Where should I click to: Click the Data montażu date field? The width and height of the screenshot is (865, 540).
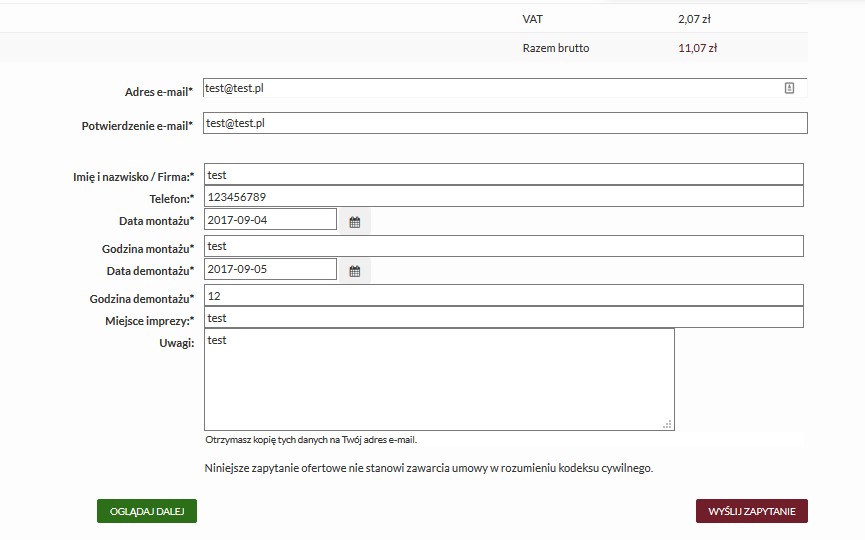(x=270, y=219)
